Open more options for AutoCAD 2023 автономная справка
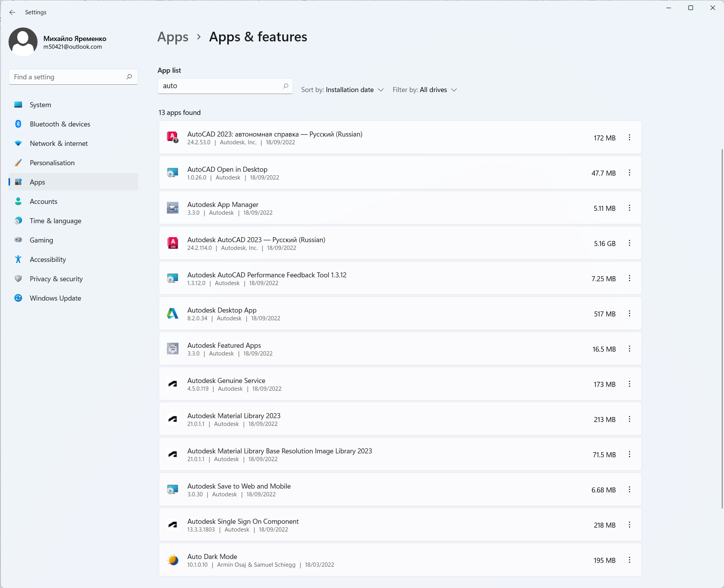The image size is (724, 588). pos(630,138)
